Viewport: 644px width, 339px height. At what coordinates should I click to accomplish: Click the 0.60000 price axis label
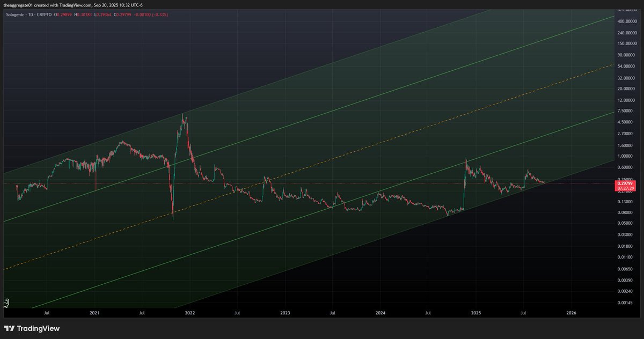(626, 167)
